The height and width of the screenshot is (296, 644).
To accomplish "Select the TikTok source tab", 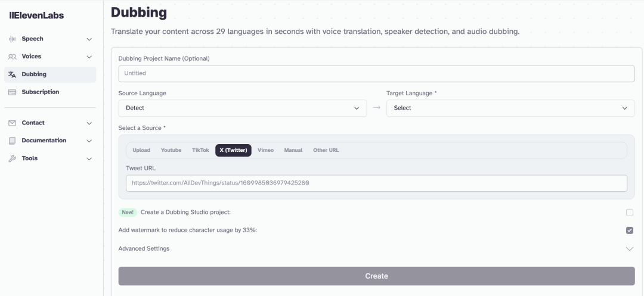I will click(200, 150).
